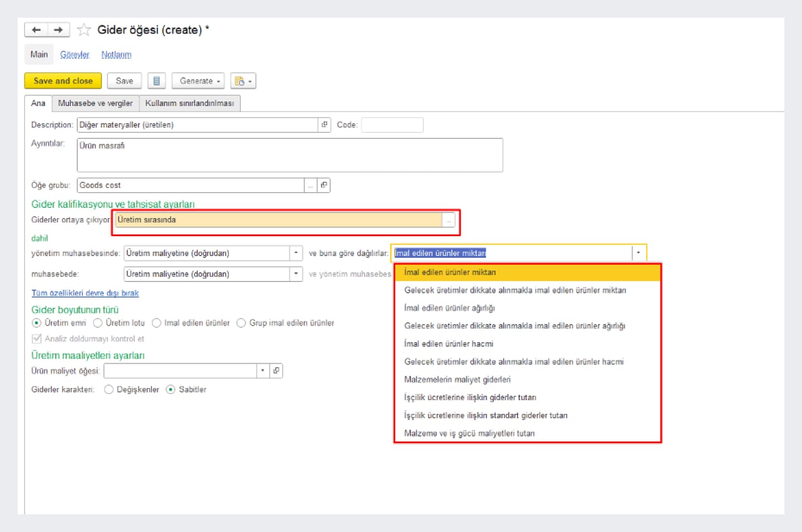Viewport: 802px width, 532px height.
Task: Select the Üretim lotu radio button
Action: [x=98, y=323]
